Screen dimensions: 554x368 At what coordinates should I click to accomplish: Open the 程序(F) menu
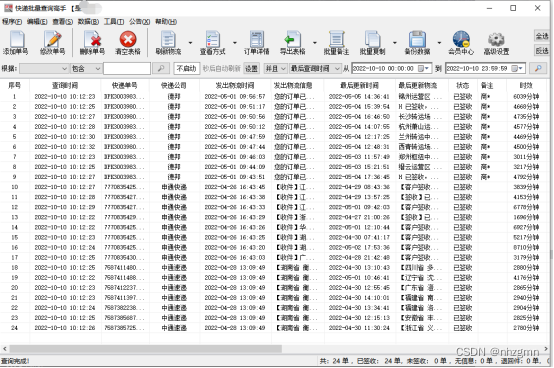click(x=12, y=22)
